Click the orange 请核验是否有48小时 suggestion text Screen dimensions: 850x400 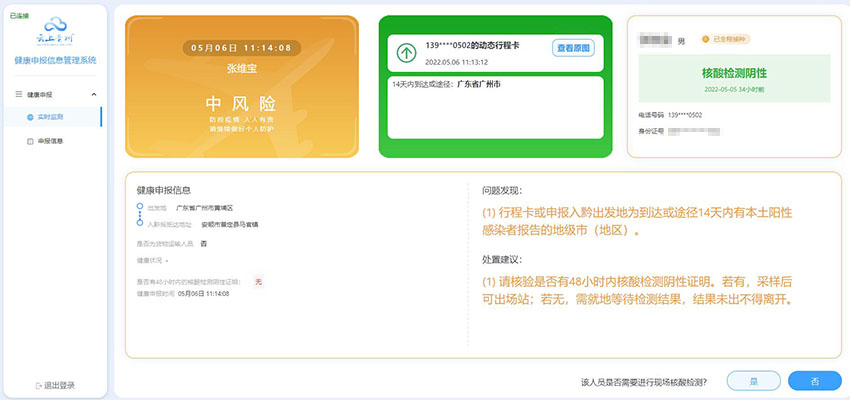coord(638,290)
